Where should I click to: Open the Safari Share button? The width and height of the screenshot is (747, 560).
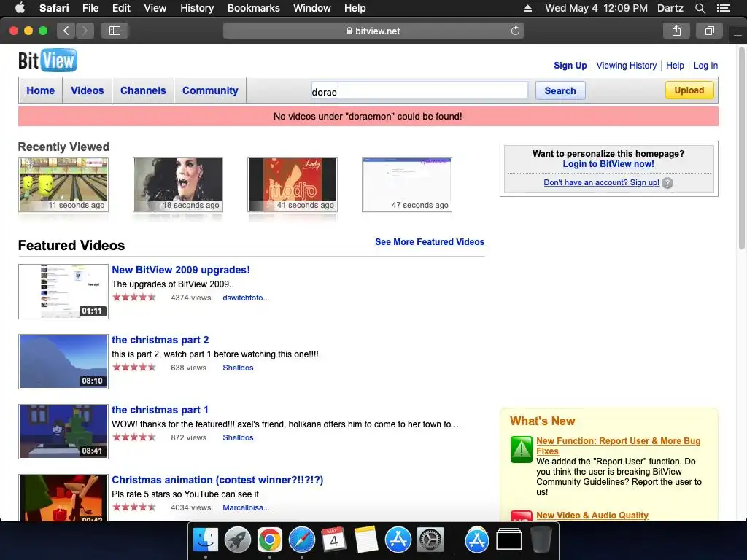click(x=676, y=31)
